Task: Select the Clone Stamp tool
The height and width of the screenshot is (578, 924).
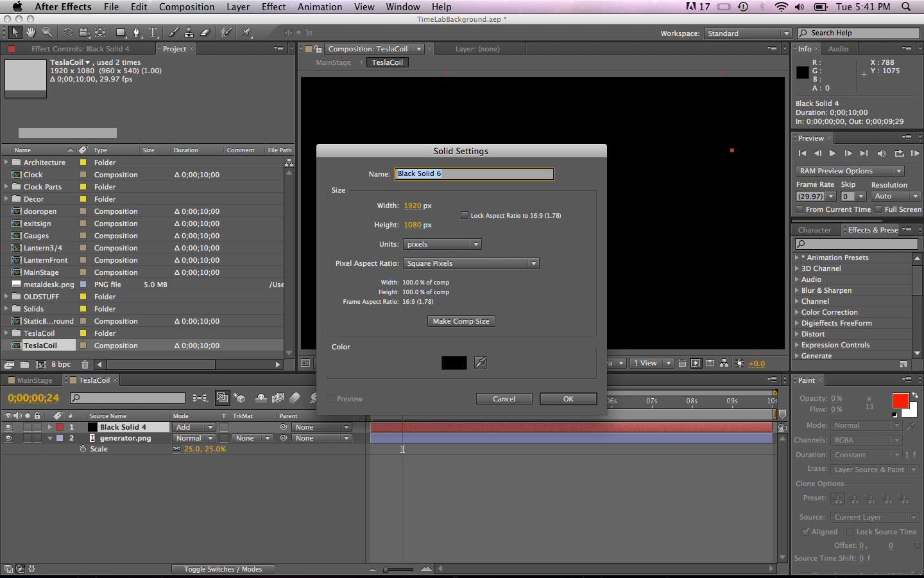Action: tap(189, 32)
